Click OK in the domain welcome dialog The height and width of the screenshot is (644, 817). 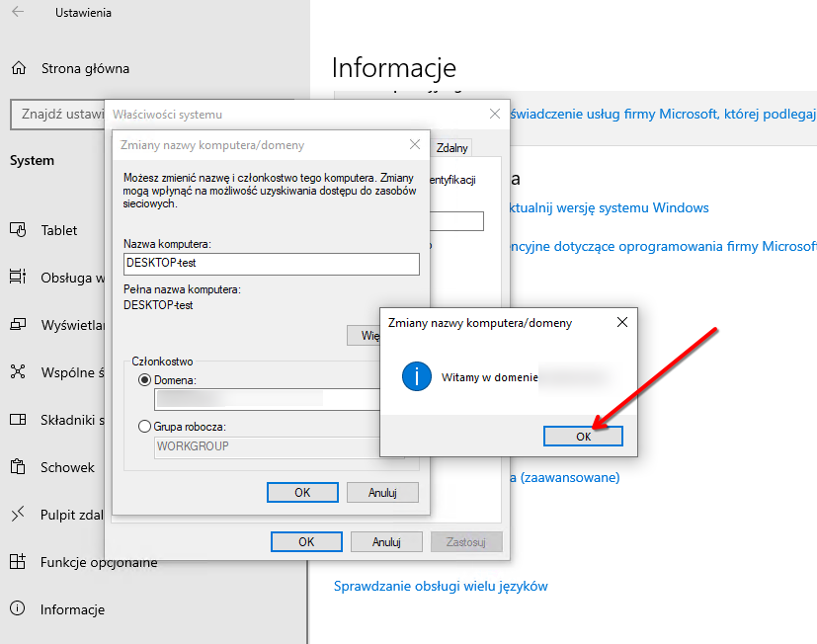click(583, 436)
